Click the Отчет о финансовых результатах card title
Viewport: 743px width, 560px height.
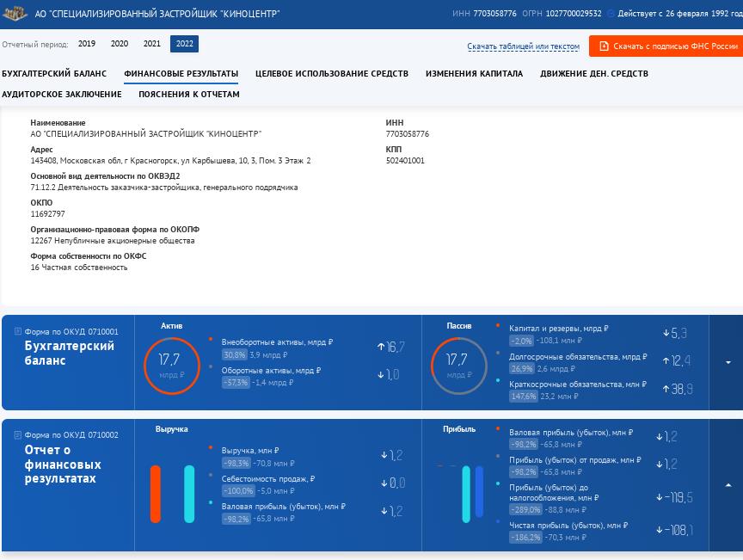[63, 464]
